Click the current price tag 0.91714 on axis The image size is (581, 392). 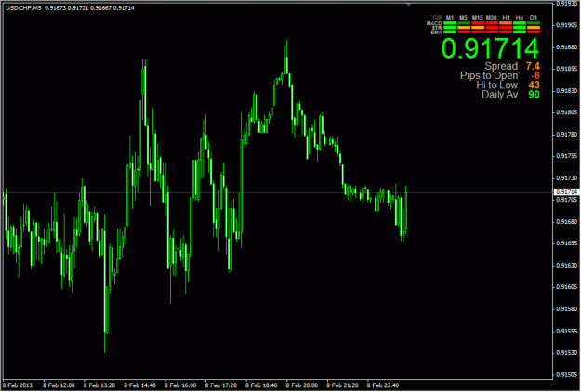566,192
